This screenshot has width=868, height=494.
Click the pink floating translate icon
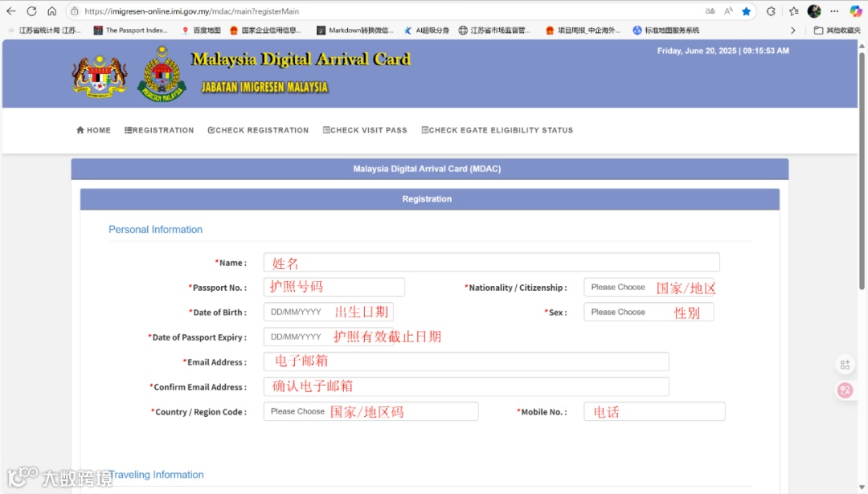(845, 390)
